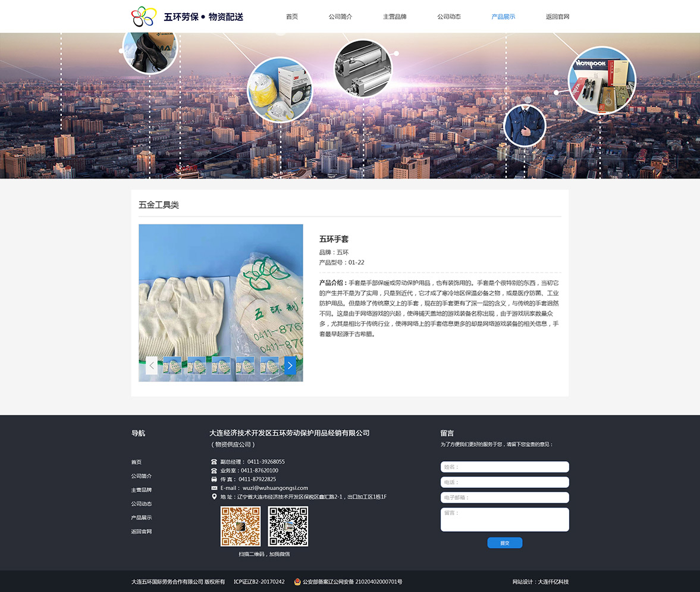
Task: Click 返回官网 in top navigation
Action: 557,17
